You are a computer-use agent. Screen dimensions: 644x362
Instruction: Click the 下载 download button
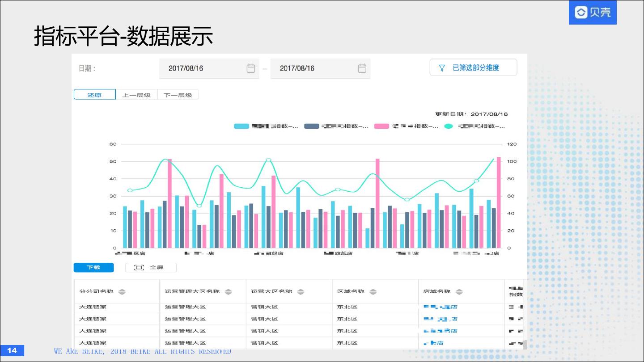point(93,267)
